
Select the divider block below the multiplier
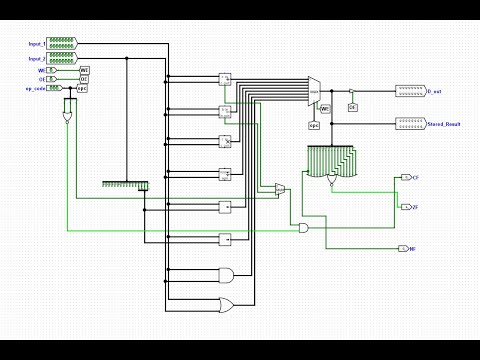click(225, 174)
